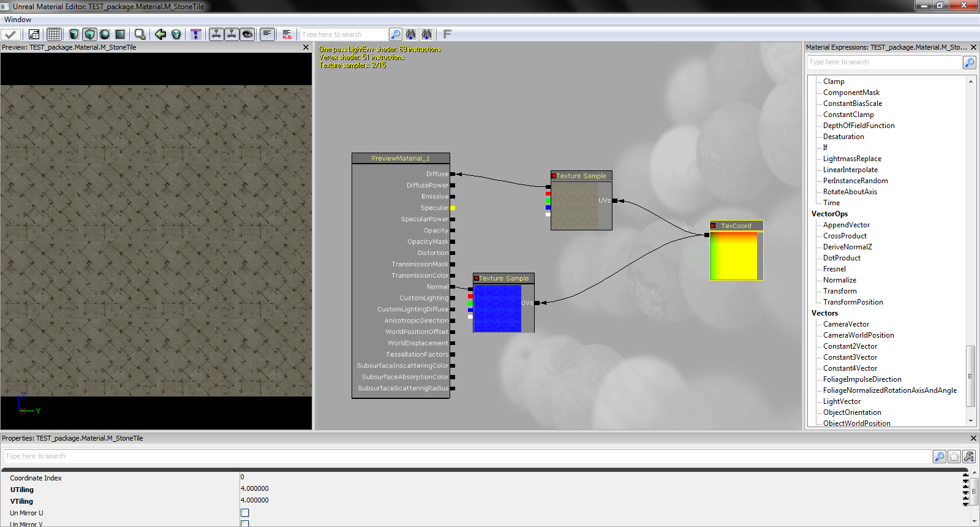
Task: Select Constant3Vector in Material Expressions list
Action: coord(850,357)
